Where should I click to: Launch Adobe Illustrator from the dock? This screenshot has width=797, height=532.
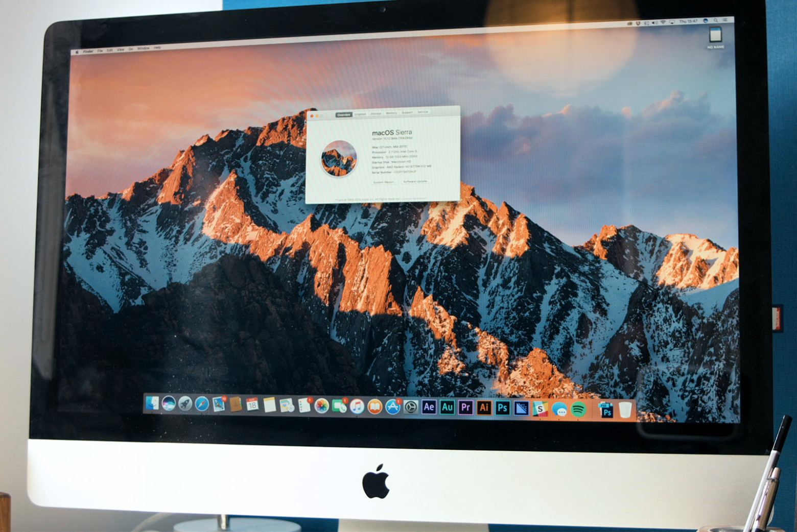pos(484,407)
